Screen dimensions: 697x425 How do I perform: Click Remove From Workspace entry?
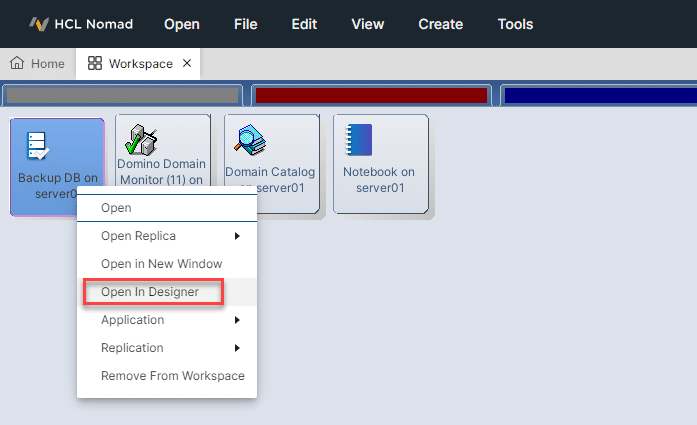172,376
